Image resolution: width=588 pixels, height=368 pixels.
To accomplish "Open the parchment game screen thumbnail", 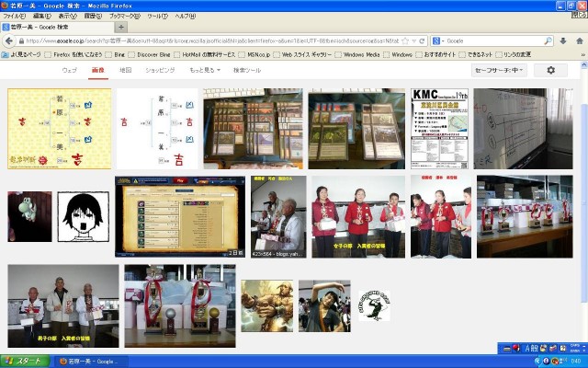I will (x=180, y=217).
